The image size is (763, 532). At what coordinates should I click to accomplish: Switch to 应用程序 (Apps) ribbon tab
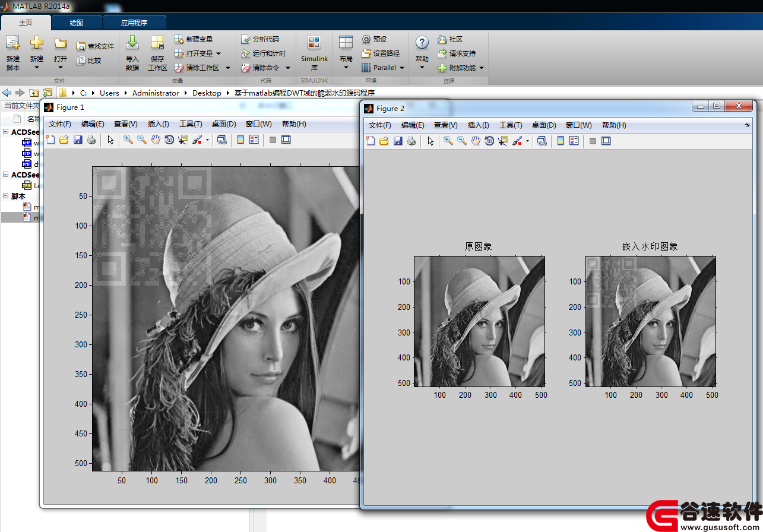[134, 23]
